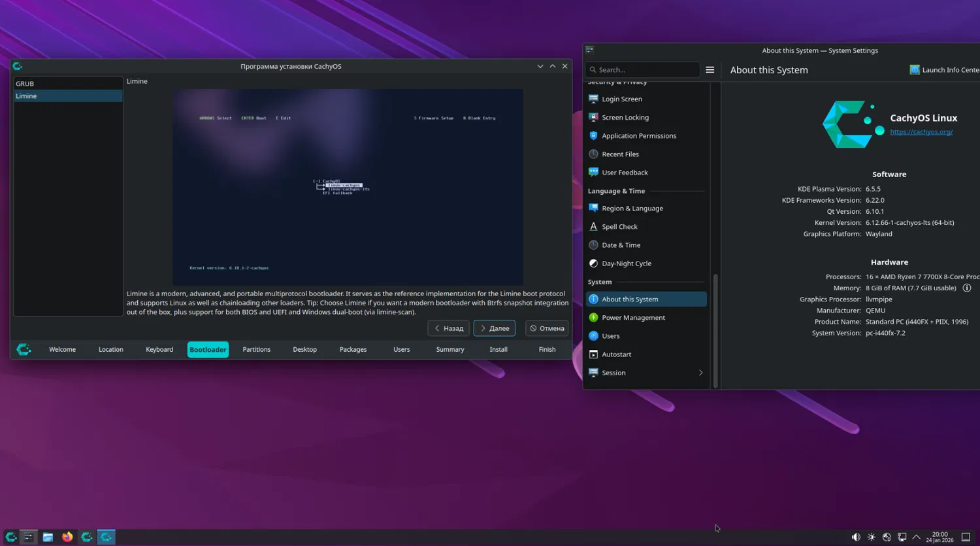Select About this System in the sidebar
The width and height of the screenshot is (980, 546).
647,299
